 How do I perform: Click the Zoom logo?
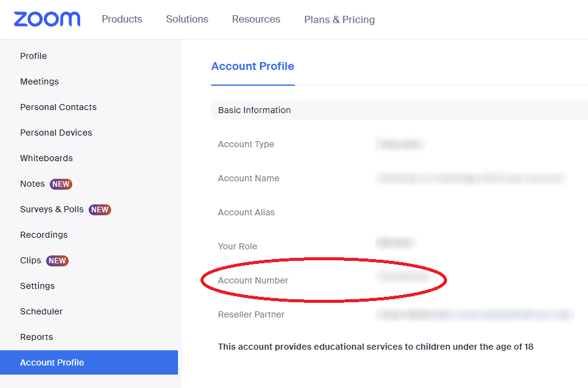[47, 19]
